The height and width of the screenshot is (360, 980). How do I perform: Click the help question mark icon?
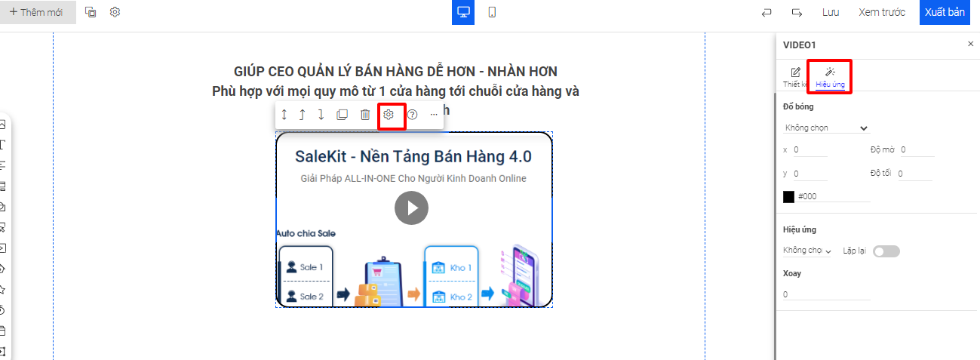tap(412, 115)
